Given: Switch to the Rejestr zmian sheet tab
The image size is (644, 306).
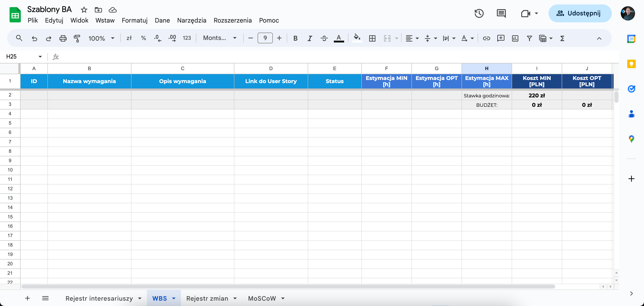Looking at the screenshot, I should pos(207,298).
